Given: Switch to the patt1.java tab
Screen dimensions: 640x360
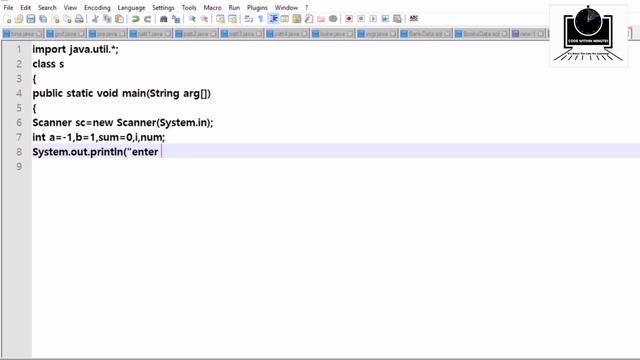Looking at the screenshot, I should tap(150, 34).
